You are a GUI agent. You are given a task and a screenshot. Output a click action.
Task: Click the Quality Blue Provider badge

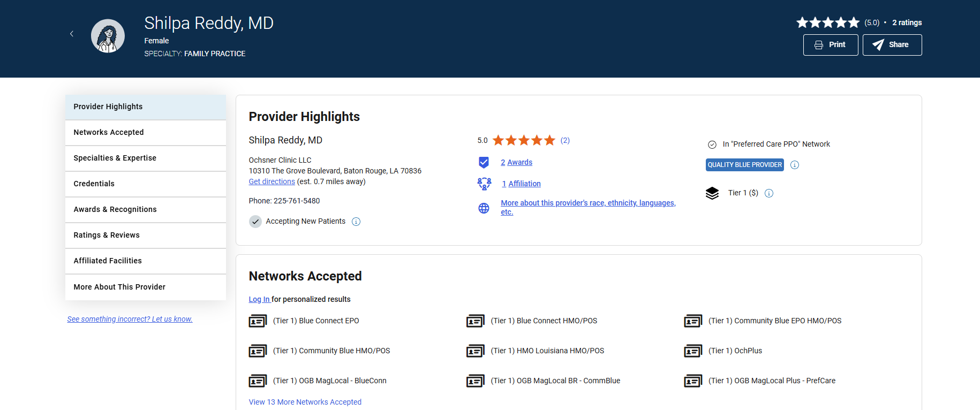744,165
